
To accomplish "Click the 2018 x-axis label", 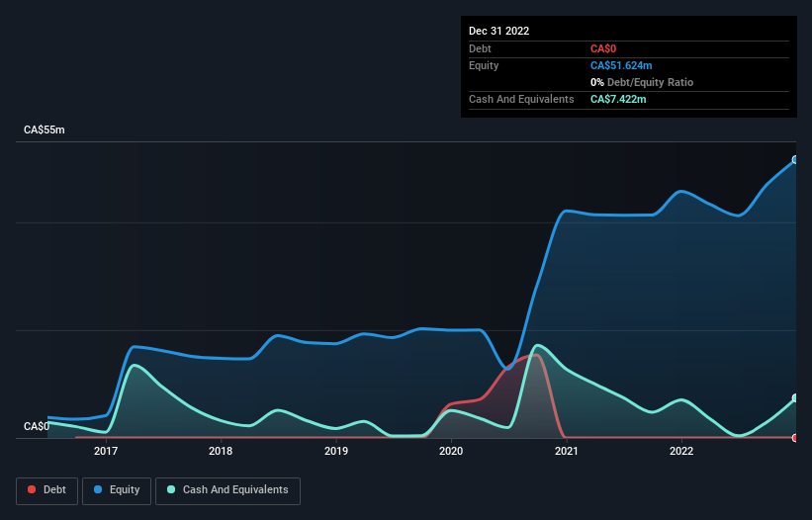I will [x=221, y=451].
